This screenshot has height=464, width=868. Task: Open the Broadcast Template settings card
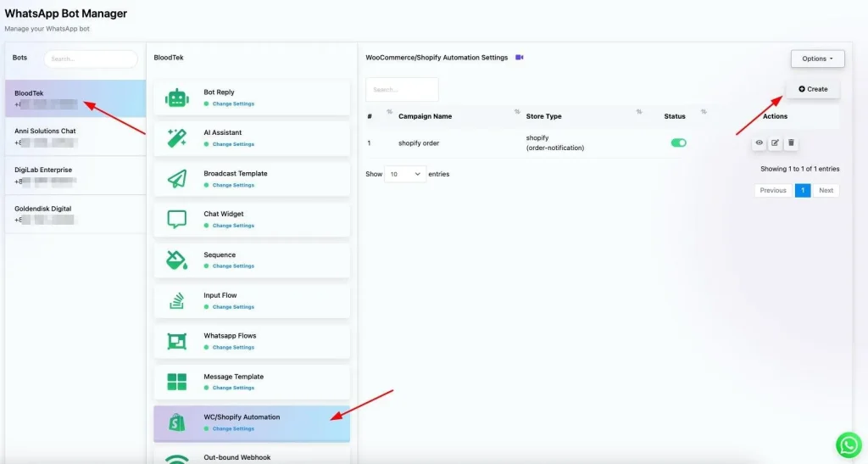point(252,179)
